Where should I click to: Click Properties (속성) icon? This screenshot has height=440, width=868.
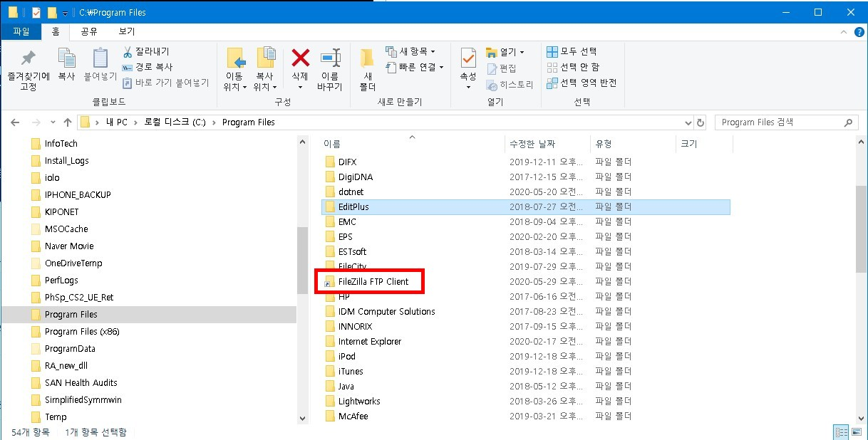(x=468, y=58)
